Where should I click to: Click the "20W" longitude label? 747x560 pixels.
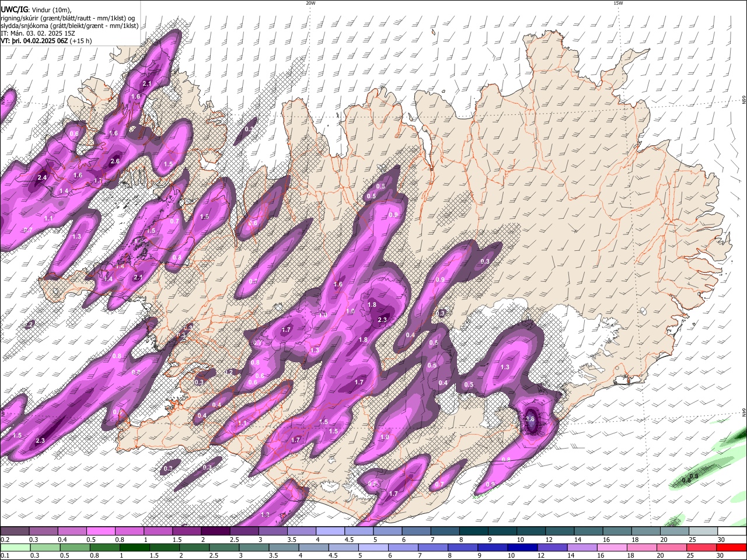310,3
